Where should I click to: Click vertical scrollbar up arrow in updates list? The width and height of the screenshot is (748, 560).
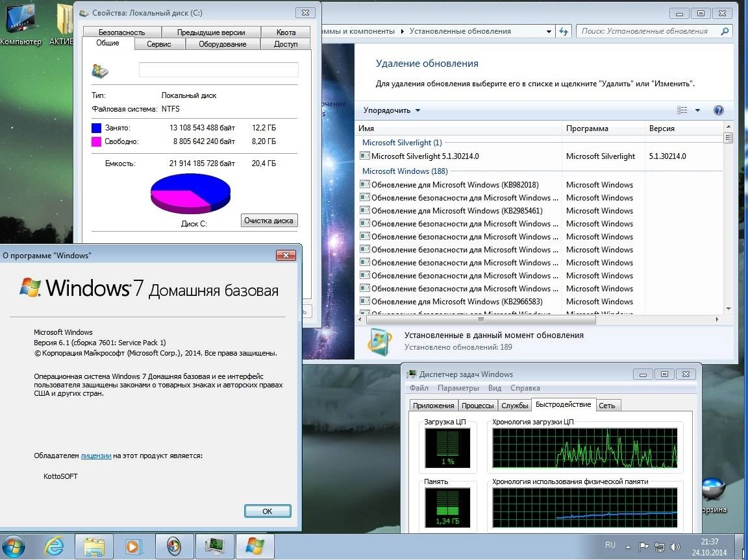pos(728,127)
